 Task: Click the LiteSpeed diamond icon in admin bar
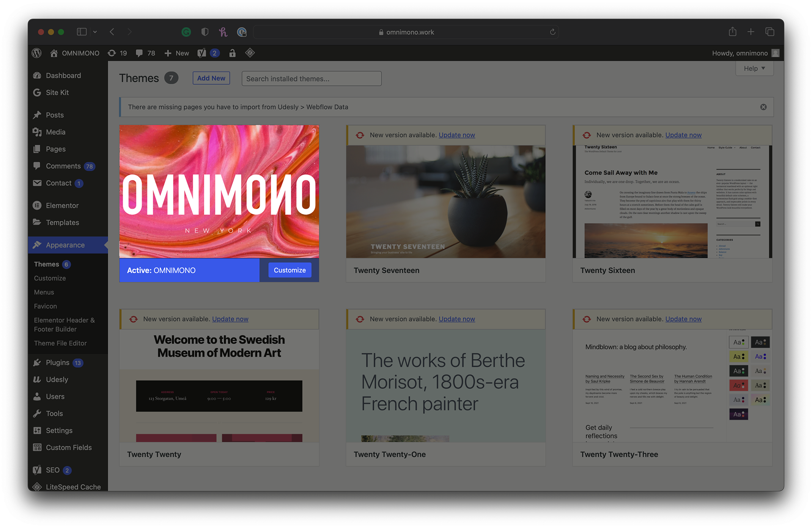click(250, 53)
